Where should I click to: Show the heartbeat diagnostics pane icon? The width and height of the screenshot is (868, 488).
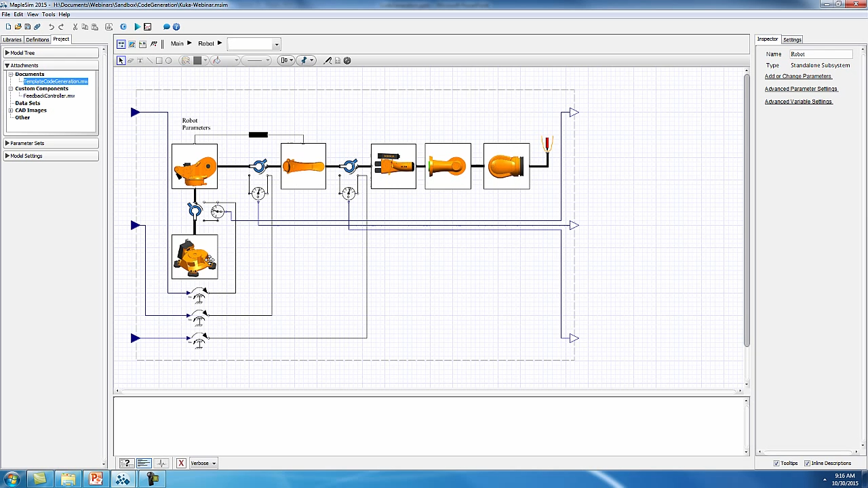point(161,463)
